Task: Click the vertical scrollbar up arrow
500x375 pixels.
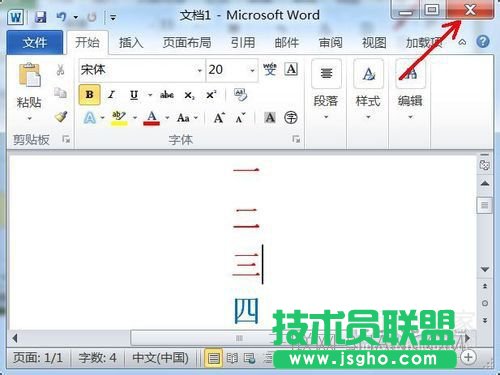Action: click(485, 183)
